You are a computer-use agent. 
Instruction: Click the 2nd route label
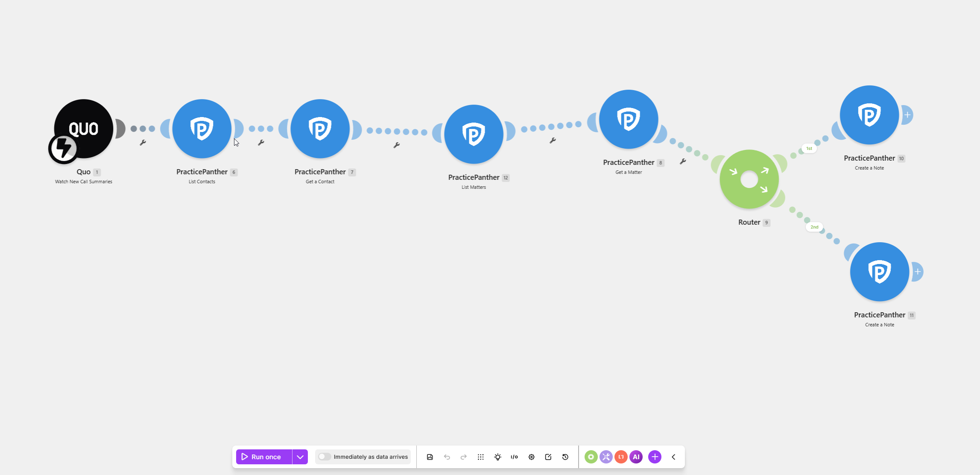tap(814, 227)
